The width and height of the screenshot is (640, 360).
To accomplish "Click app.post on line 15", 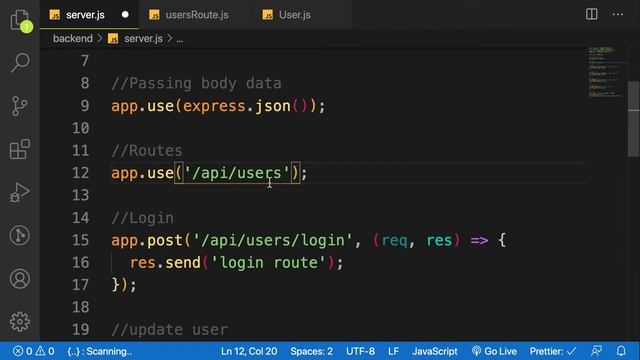I will pos(147,240).
